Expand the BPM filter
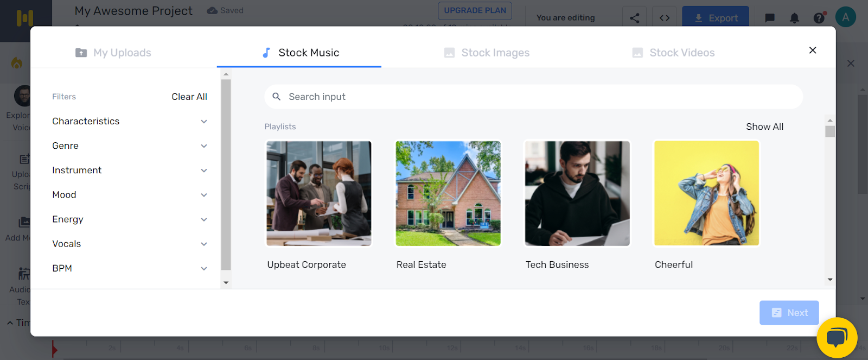868x360 pixels. (130, 268)
